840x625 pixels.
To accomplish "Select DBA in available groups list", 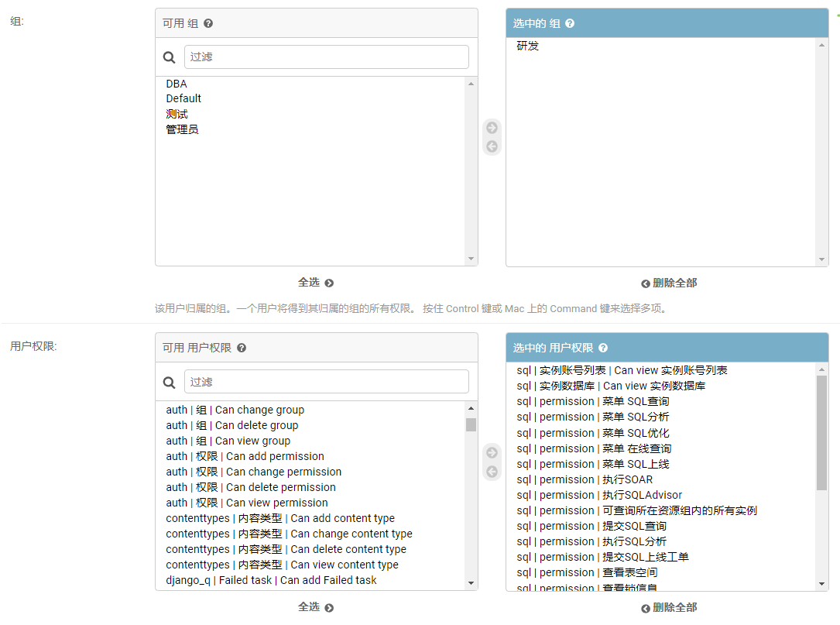I will click(x=177, y=84).
